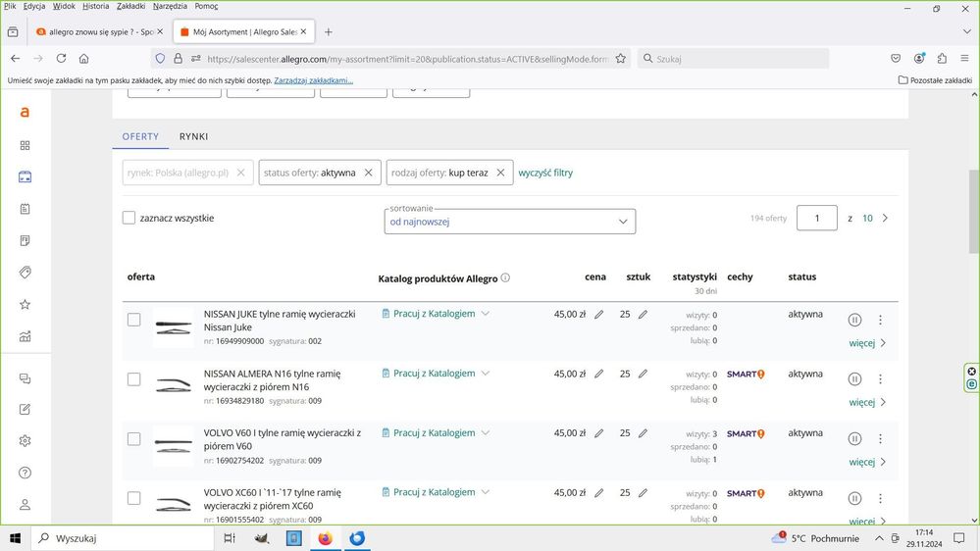Open the price tag icon in sidebar

(x=25, y=273)
